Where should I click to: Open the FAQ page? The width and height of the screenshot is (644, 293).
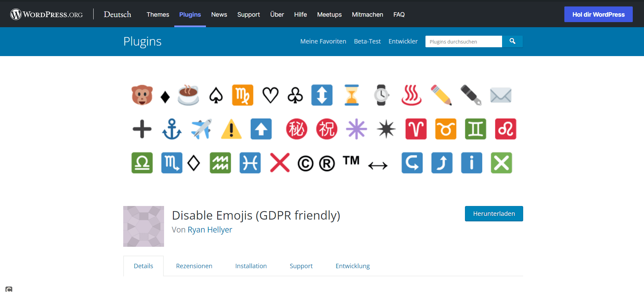tap(399, 15)
